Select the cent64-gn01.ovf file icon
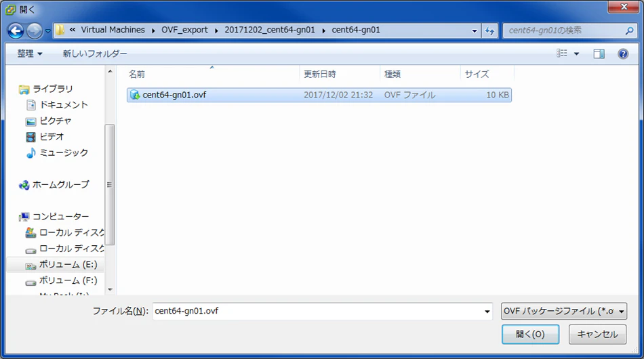 (135, 95)
